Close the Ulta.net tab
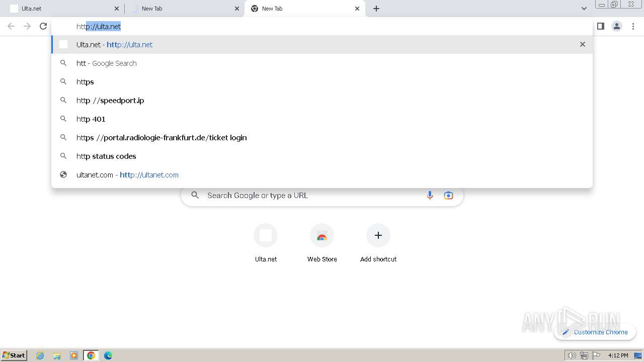644x362 pixels. tap(117, 9)
